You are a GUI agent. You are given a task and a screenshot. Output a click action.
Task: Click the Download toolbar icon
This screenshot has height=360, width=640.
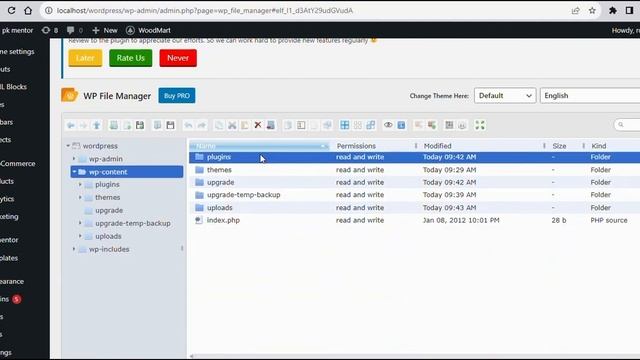(x=170, y=125)
